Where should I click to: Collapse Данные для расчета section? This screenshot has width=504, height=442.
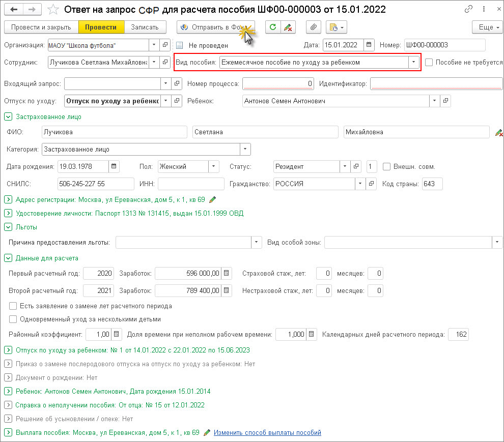click(8, 258)
